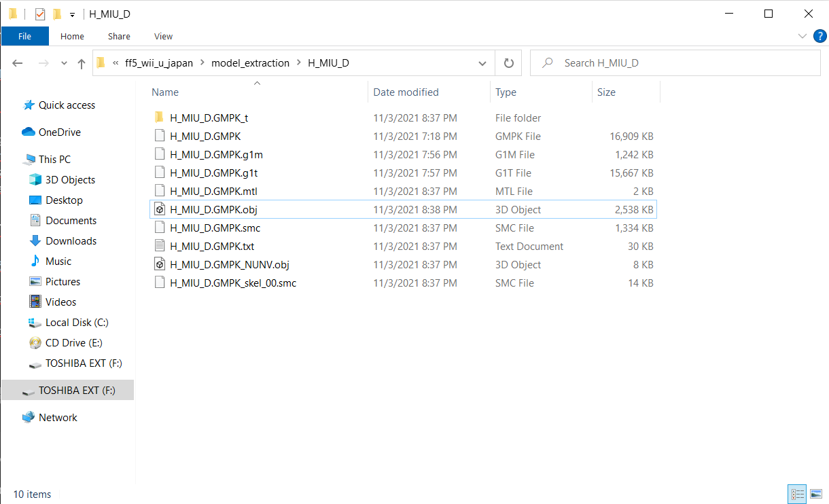Open OneDrive in navigation pane
This screenshot has height=504, width=829.
(x=59, y=132)
